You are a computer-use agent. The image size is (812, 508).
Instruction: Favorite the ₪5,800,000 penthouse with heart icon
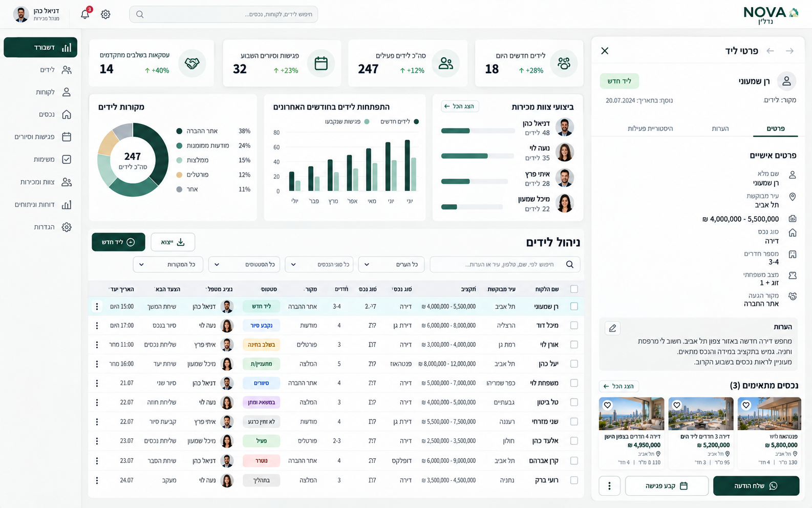coord(746,405)
